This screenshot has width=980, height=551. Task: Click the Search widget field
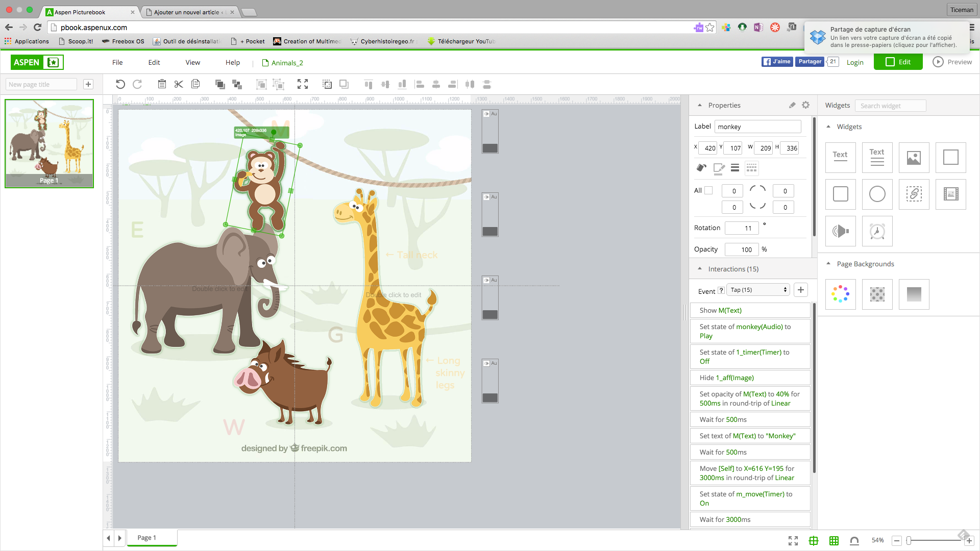click(x=891, y=106)
